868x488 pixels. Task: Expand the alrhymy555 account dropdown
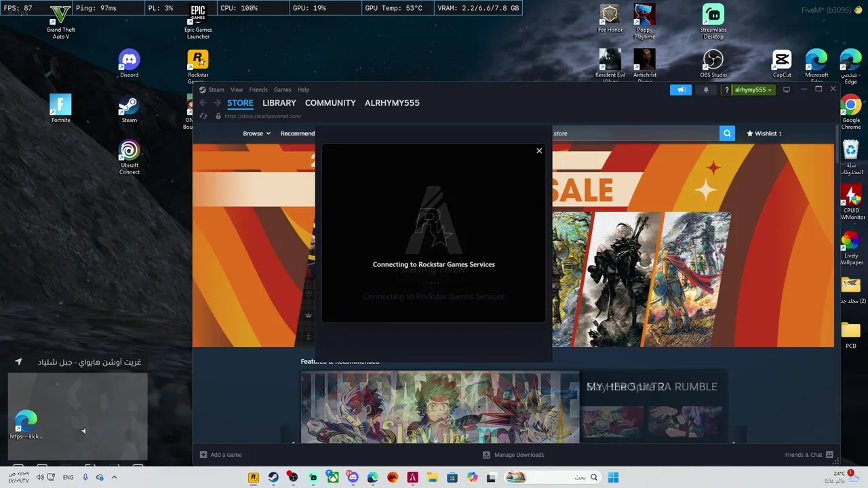753,89
